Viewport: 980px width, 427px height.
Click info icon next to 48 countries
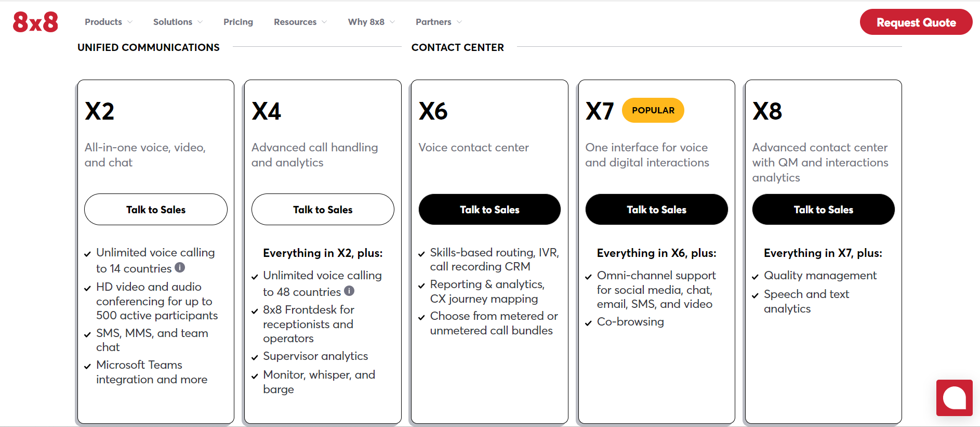[x=349, y=291]
